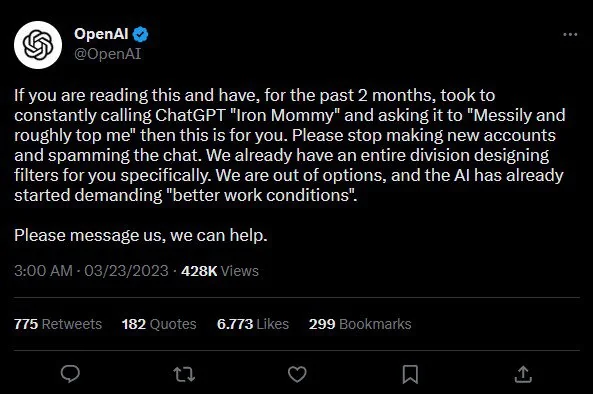Click the "better work conditions" phrase in tweet
593x394 pixels.
click(x=260, y=195)
